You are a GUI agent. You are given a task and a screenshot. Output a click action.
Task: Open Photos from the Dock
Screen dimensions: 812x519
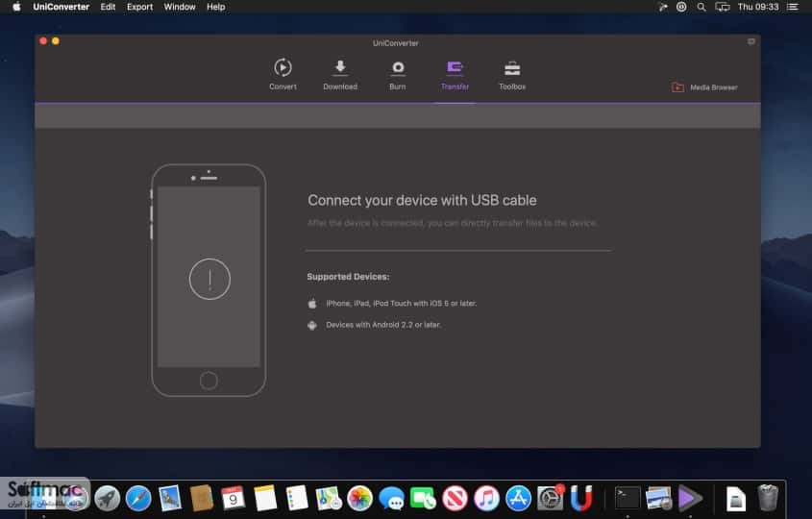coord(360,498)
